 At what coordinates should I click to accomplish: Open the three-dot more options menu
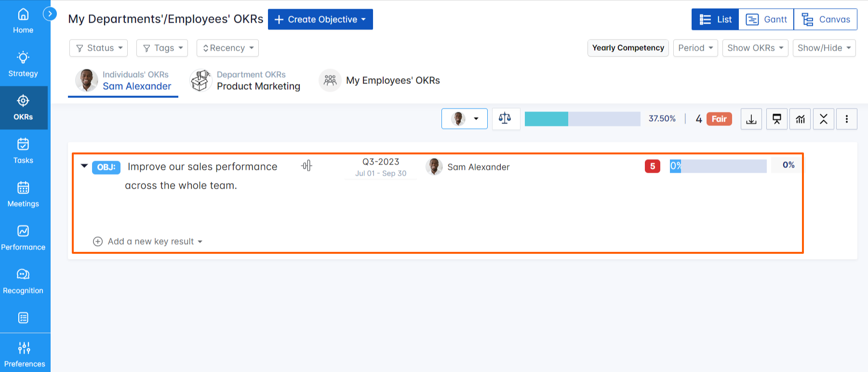click(x=846, y=119)
